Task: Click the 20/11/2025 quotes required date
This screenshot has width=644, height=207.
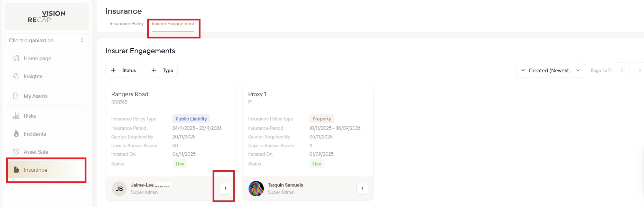Action: pos(184,137)
